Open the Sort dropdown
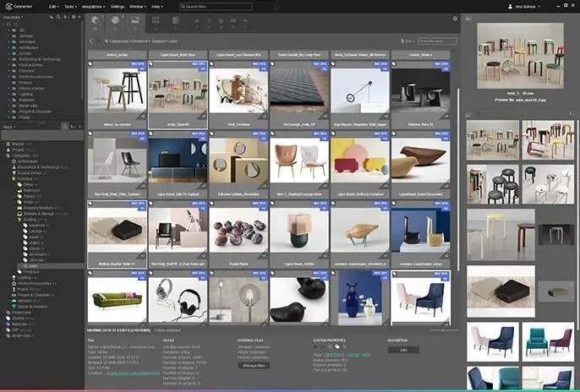Viewport: 580px width, 392px height. [x=408, y=41]
